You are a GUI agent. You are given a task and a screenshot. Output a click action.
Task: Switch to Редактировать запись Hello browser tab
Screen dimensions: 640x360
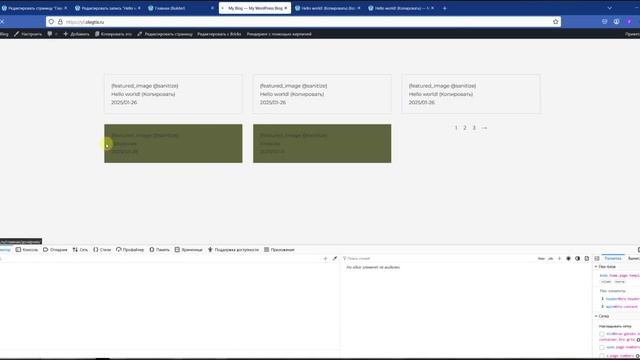108,8
